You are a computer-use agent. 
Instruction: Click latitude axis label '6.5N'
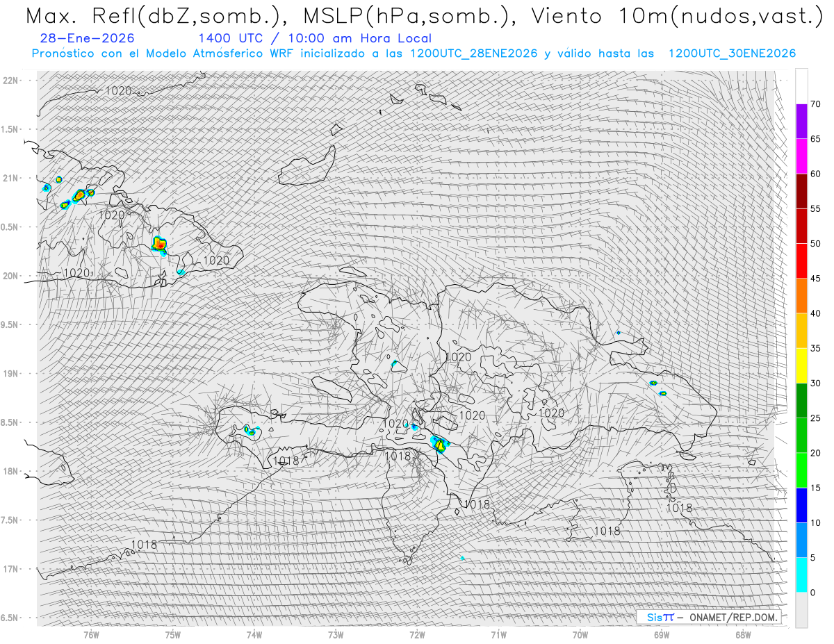click(10, 618)
